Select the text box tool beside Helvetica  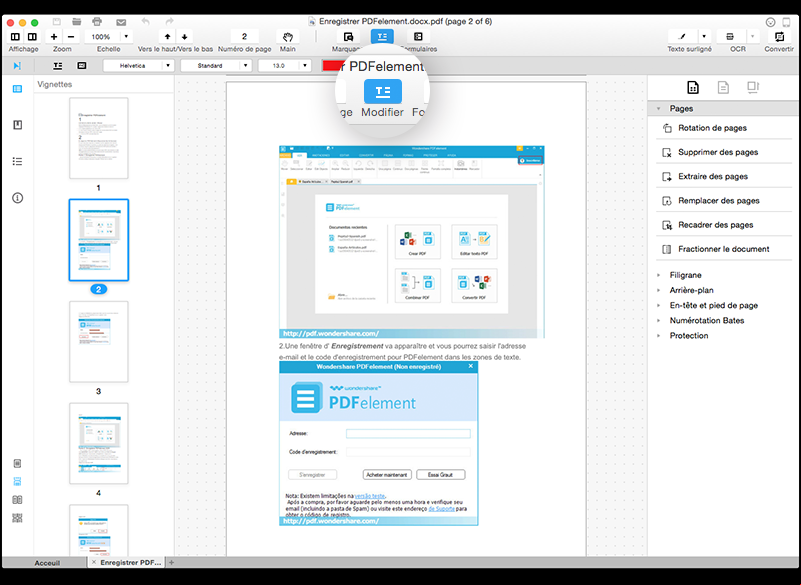click(82, 65)
